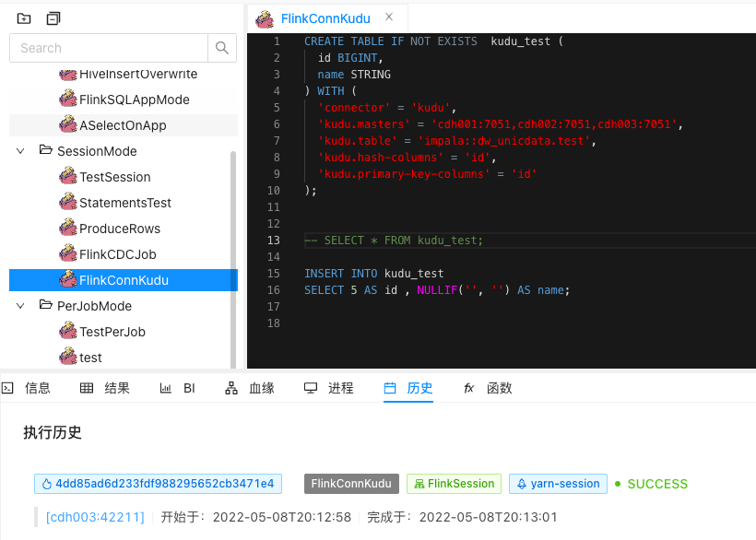Click the table icon beside 结果
Screen dimensions: 756x540
(87, 388)
